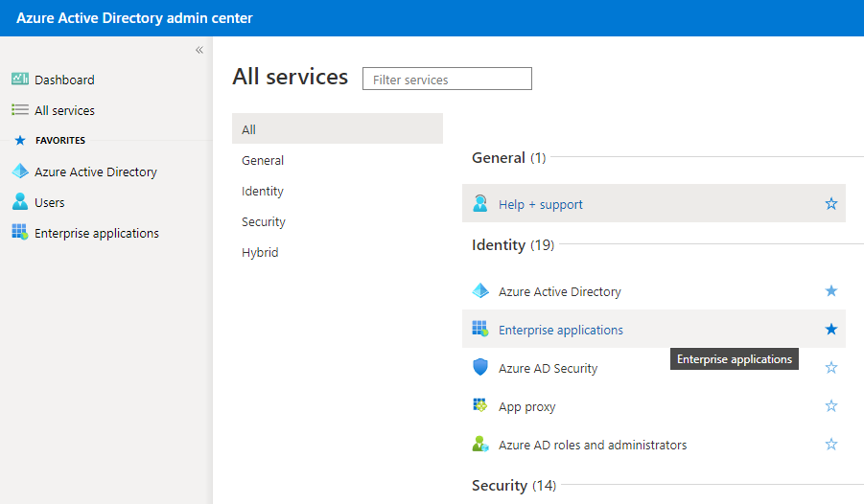864x504 pixels.
Task: Click the Users person icon in sidebar
Action: click(20, 201)
